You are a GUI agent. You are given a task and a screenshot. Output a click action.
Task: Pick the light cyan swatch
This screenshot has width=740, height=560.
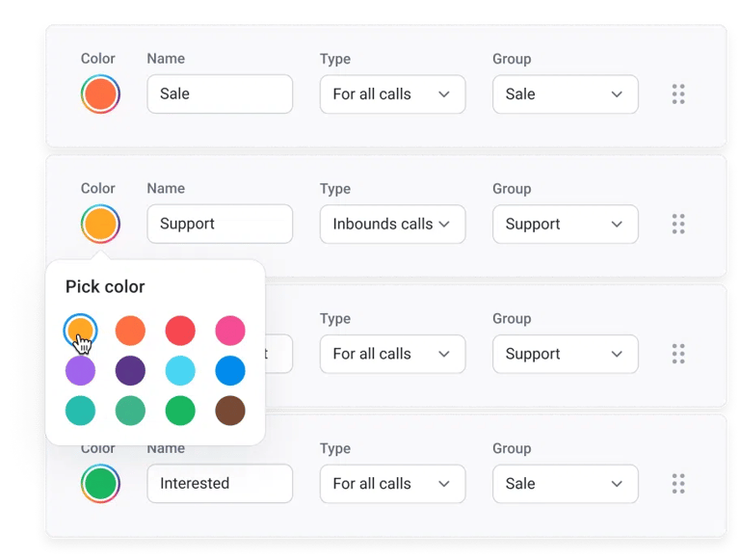[x=180, y=371]
